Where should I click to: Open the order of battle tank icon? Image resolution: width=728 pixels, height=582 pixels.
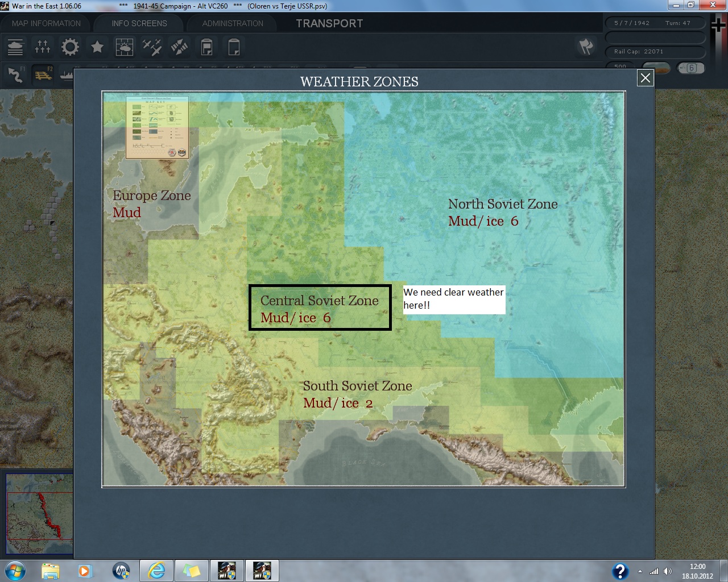point(15,47)
